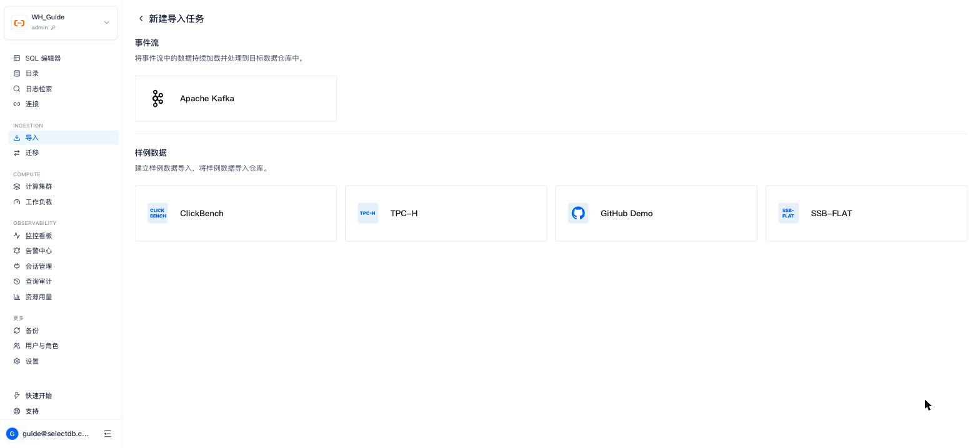Click the ClickBench logo icon
Image resolution: width=980 pixels, height=448 pixels.
(157, 213)
